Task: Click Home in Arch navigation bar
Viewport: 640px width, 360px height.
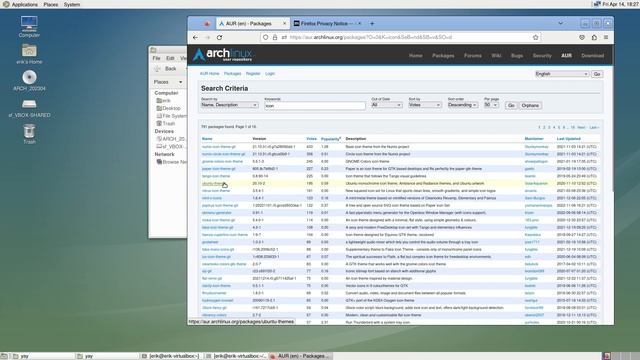Action: (416, 56)
